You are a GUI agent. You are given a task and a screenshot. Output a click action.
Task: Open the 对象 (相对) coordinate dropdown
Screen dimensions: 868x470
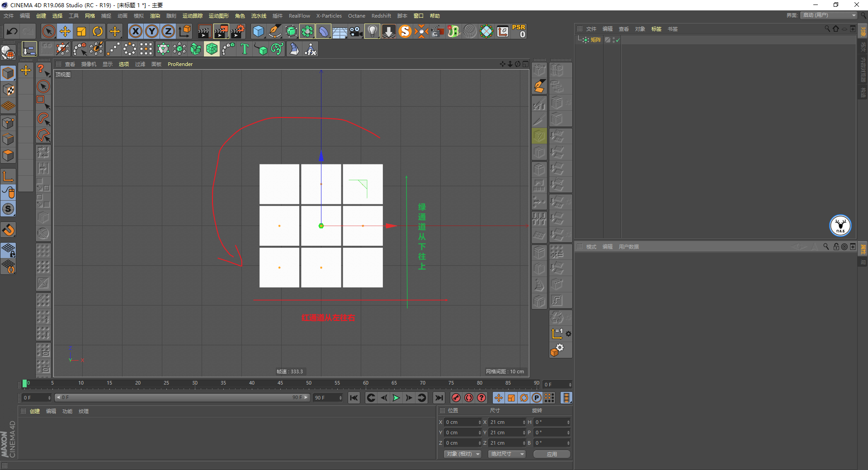coord(462,454)
